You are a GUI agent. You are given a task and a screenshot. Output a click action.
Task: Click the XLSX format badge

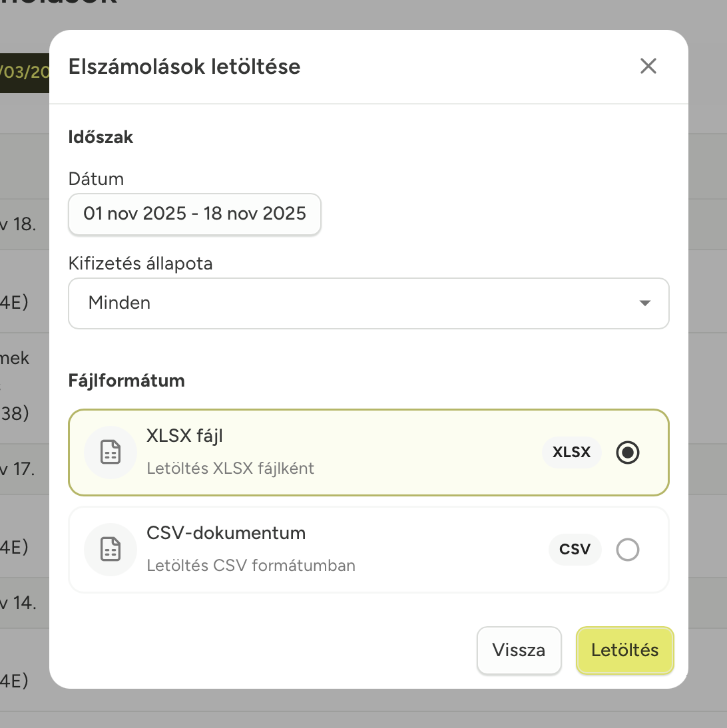point(571,453)
